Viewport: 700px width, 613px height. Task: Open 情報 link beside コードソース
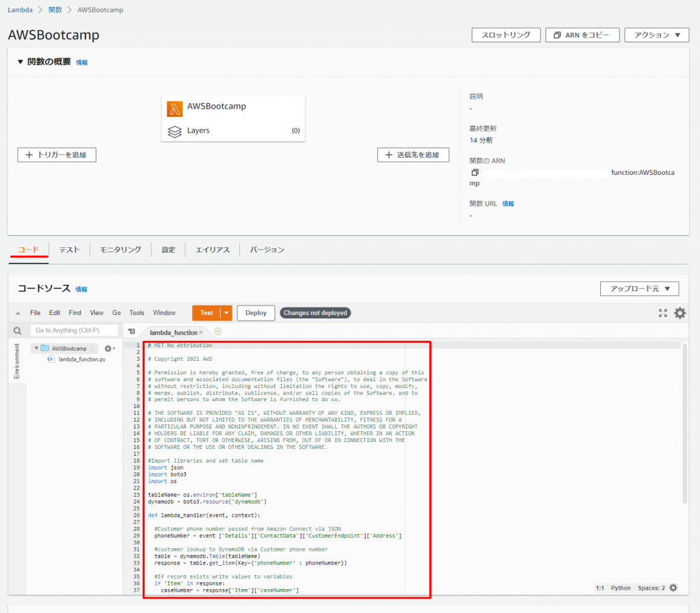click(81, 289)
